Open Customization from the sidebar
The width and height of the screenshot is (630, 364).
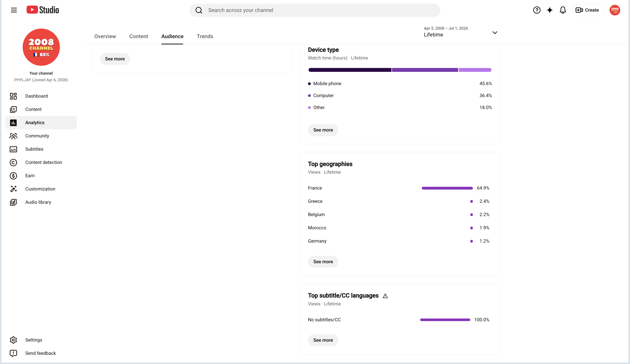click(x=41, y=189)
